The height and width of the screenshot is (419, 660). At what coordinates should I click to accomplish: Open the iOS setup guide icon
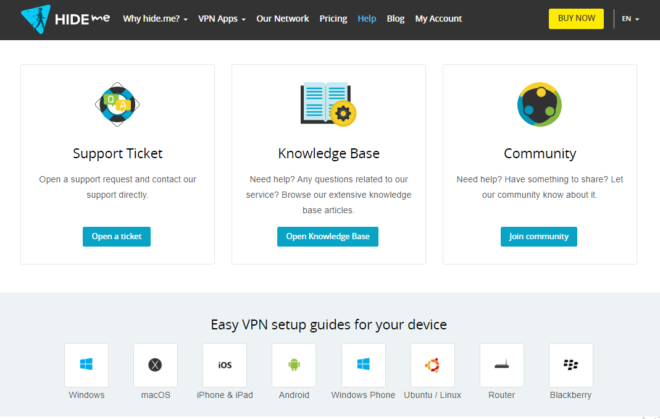click(225, 365)
